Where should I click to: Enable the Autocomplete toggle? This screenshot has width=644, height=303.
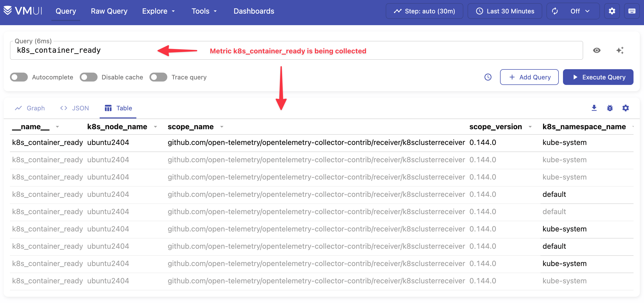(19, 77)
